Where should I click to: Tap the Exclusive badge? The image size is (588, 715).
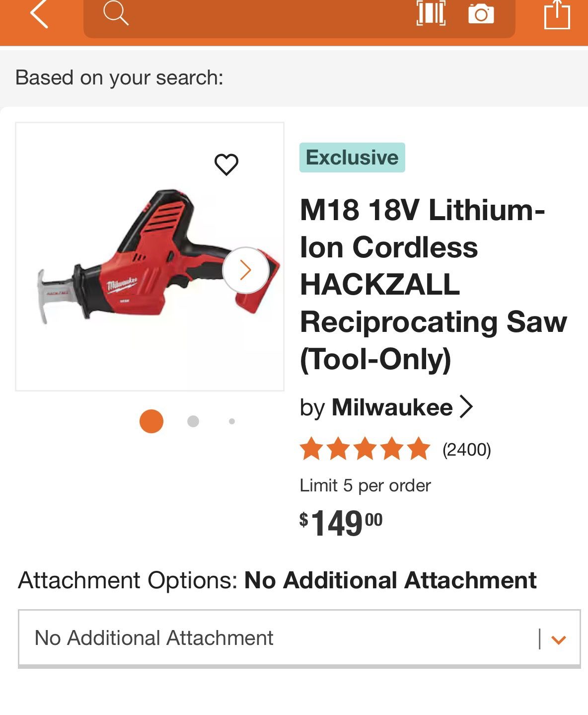tap(353, 158)
